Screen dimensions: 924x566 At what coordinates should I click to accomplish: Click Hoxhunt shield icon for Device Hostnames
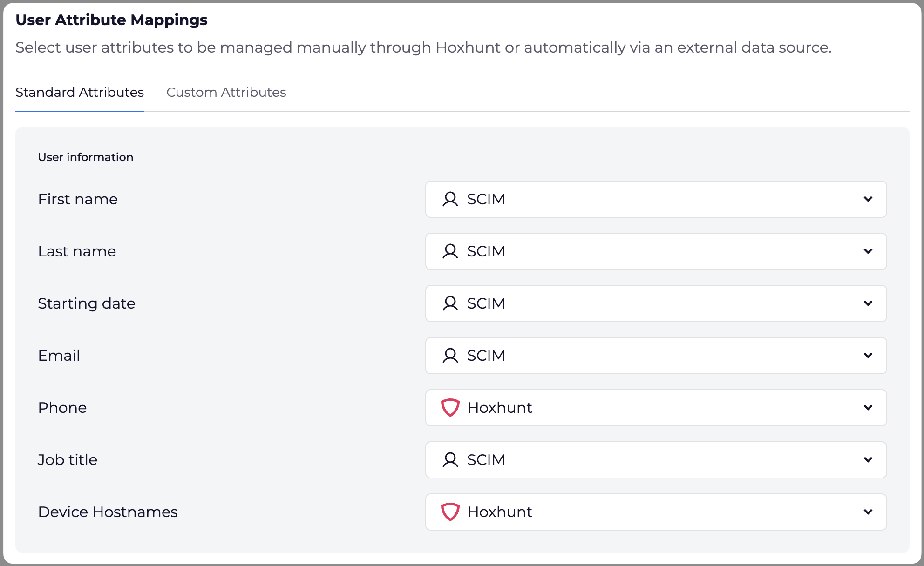(450, 512)
